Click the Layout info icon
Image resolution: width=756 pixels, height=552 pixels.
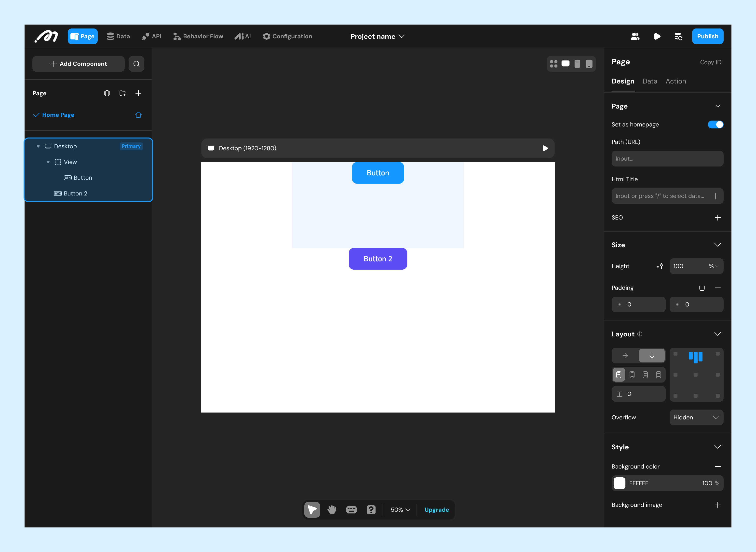639,334
